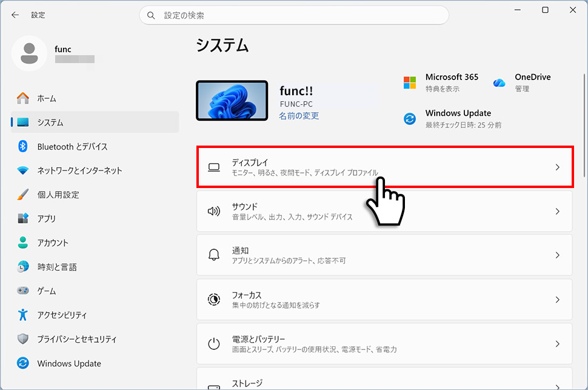Open ネットワークとインターネット settings
The height and width of the screenshot is (390, 588).
[95, 170]
